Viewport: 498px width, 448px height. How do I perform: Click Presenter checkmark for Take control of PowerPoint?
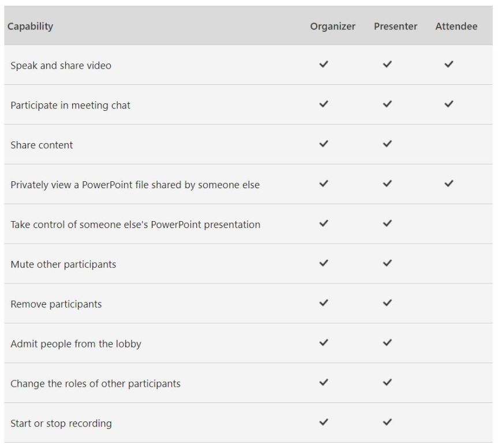click(387, 223)
